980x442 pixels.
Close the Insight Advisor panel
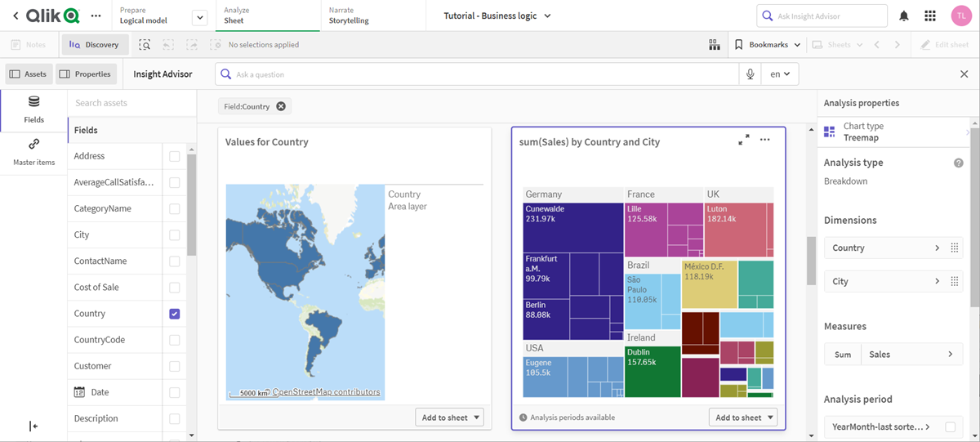click(964, 74)
